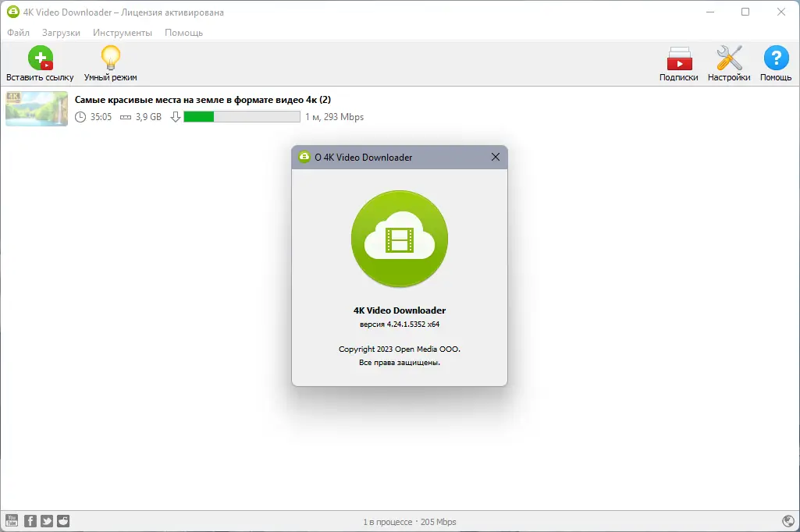Click the small app icon in About dialog title

304,157
